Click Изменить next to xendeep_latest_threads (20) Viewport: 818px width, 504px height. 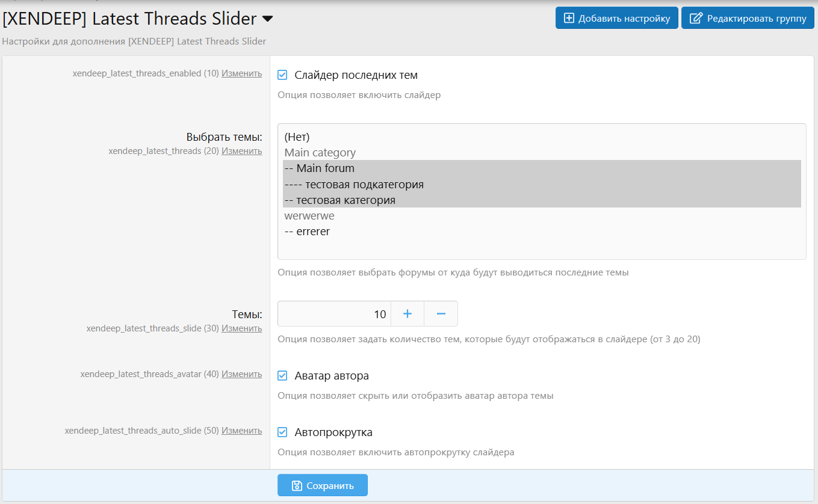pos(241,151)
